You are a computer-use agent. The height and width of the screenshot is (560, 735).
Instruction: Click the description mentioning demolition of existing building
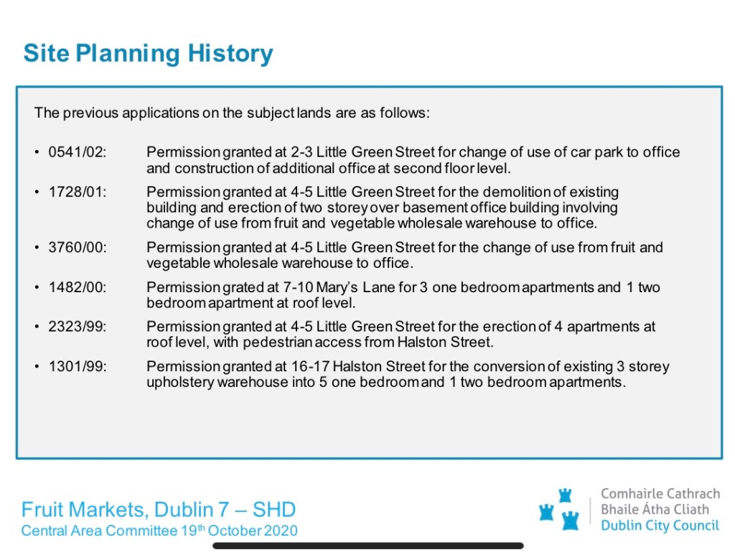click(383, 207)
